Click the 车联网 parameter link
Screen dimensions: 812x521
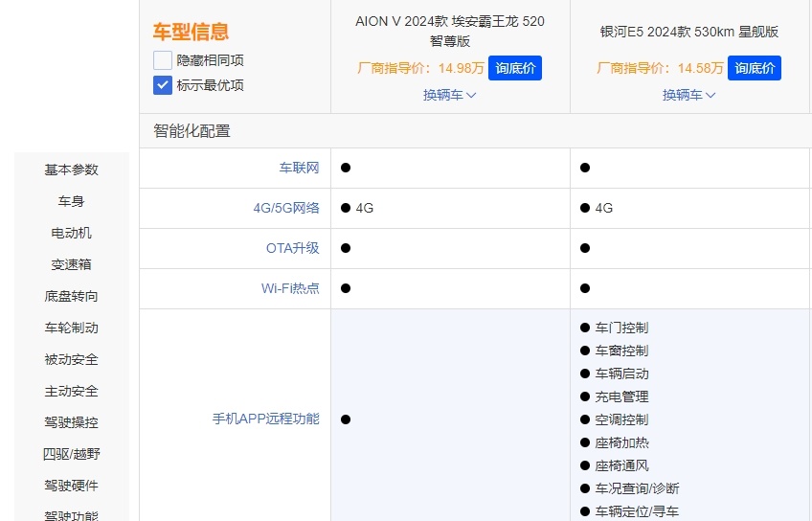point(299,168)
